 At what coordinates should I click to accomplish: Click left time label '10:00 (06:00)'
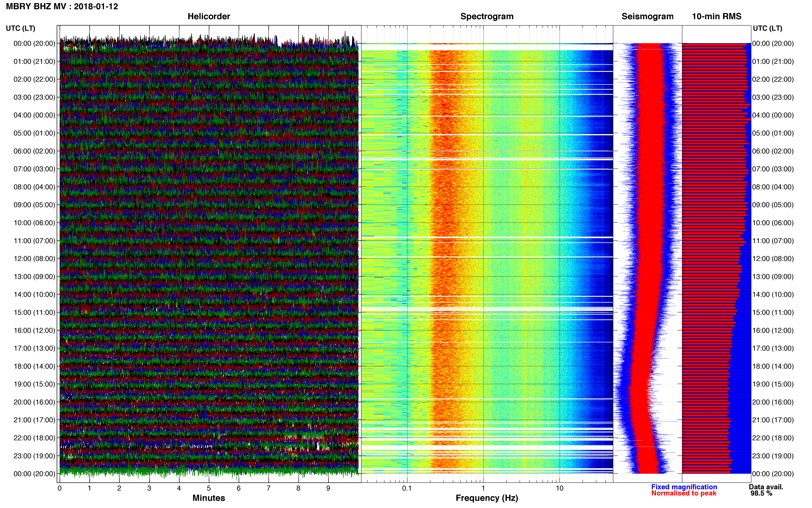(35, 223)
